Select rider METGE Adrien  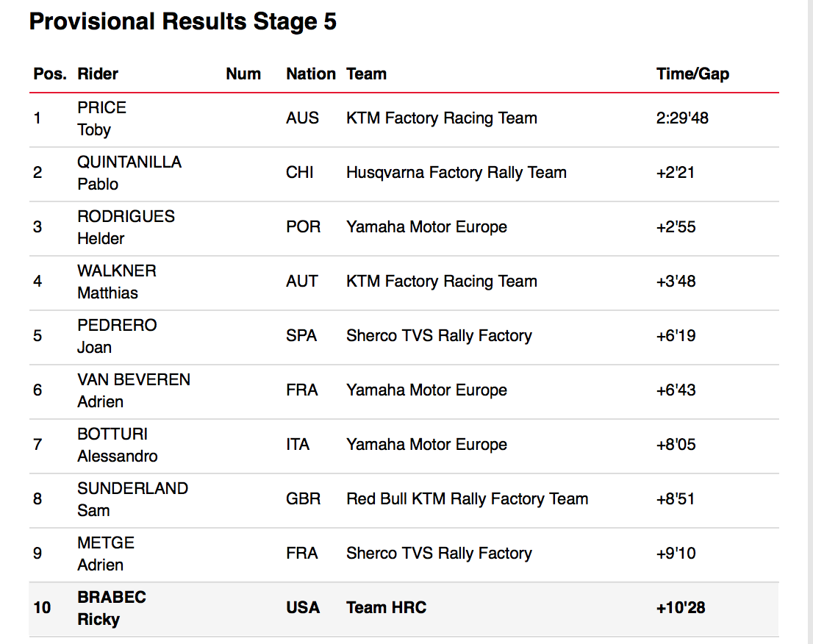tap(106, 554)
